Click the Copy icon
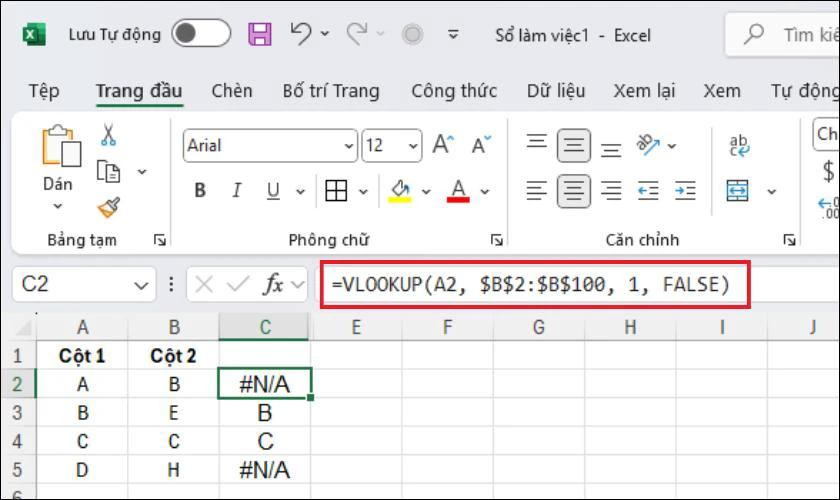This screenshot has width=840, height=500. (x=109, y=171)
